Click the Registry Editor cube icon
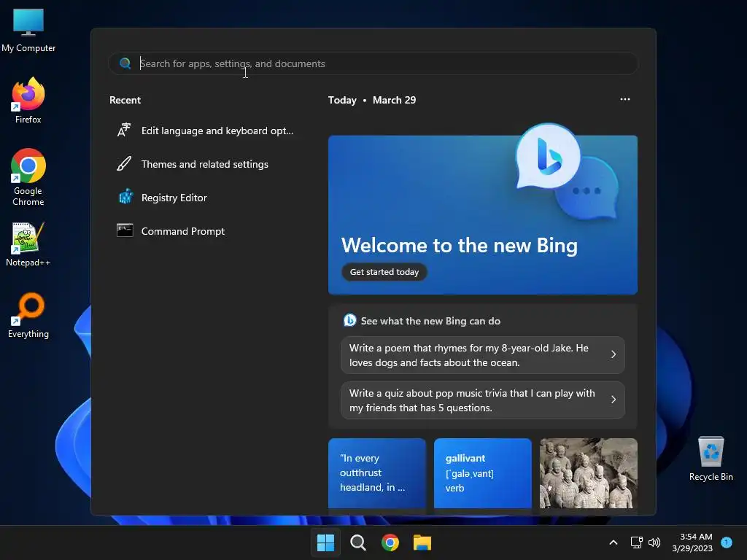 [125, 197]
